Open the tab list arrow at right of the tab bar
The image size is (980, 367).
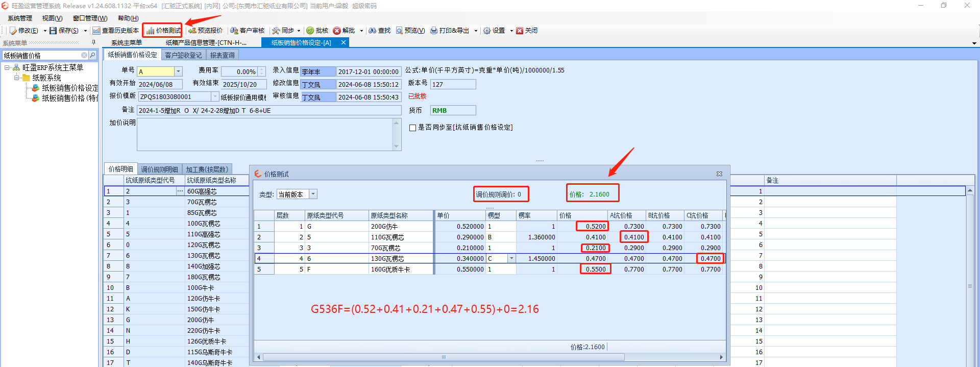coord(974,43)
